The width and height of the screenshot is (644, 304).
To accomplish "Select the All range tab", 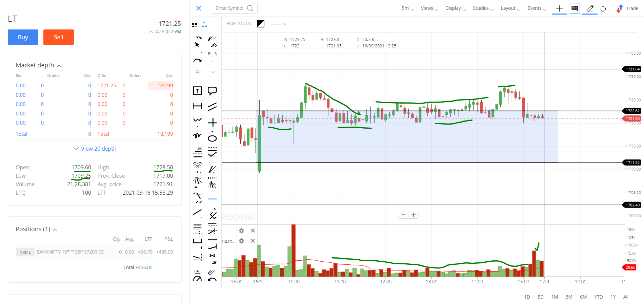I will pos(626,297).
